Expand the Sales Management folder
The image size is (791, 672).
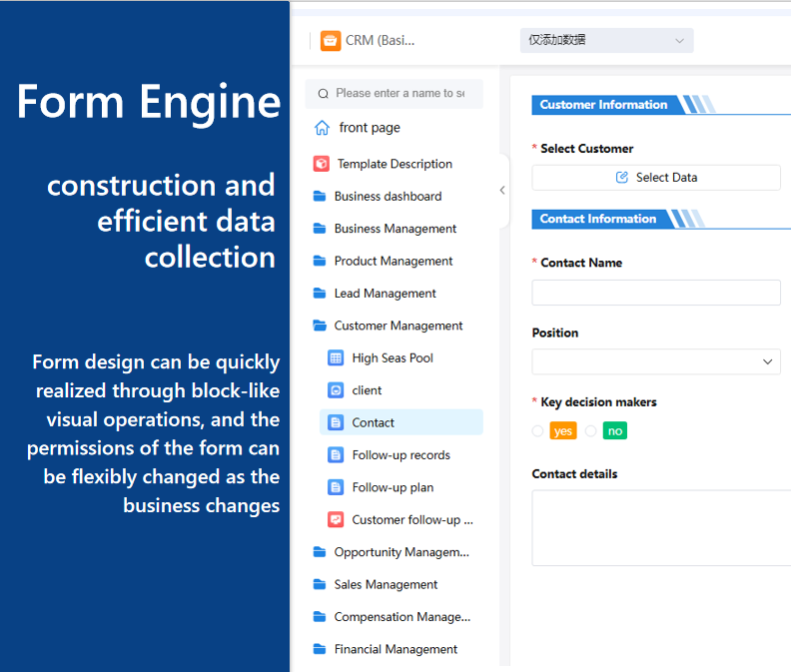[386, 585]
